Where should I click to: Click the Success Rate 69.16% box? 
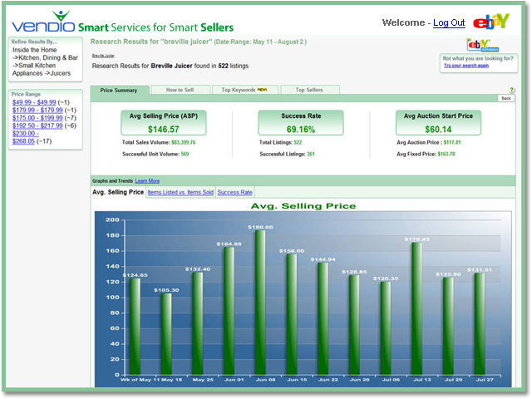(x=301, y=123)
